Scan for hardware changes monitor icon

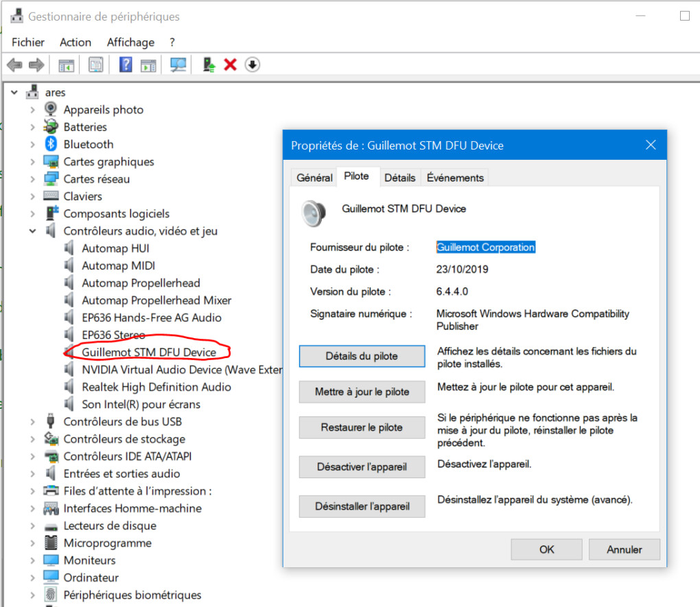point(178,65)
